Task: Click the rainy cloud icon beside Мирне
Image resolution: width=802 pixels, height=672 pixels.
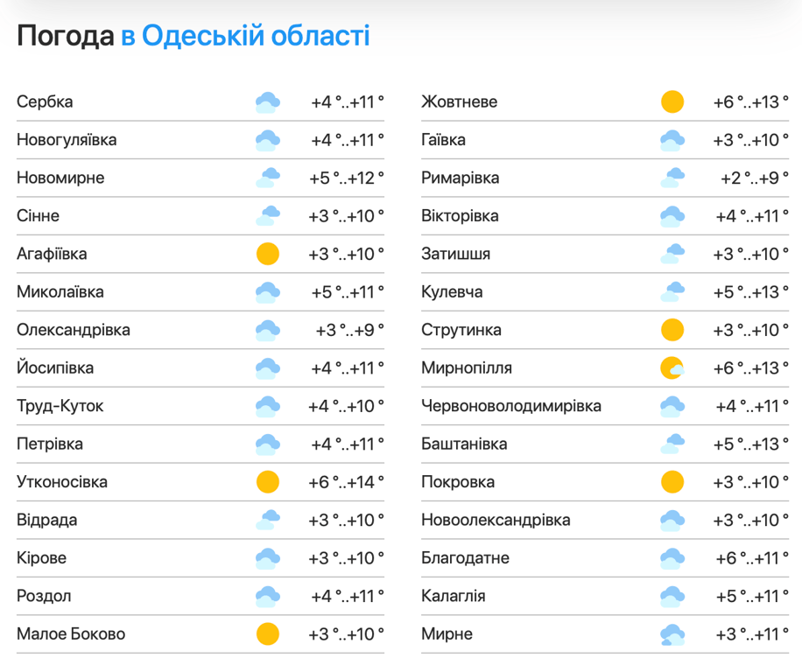Action: pyautogui.click(x=672, y=634)
